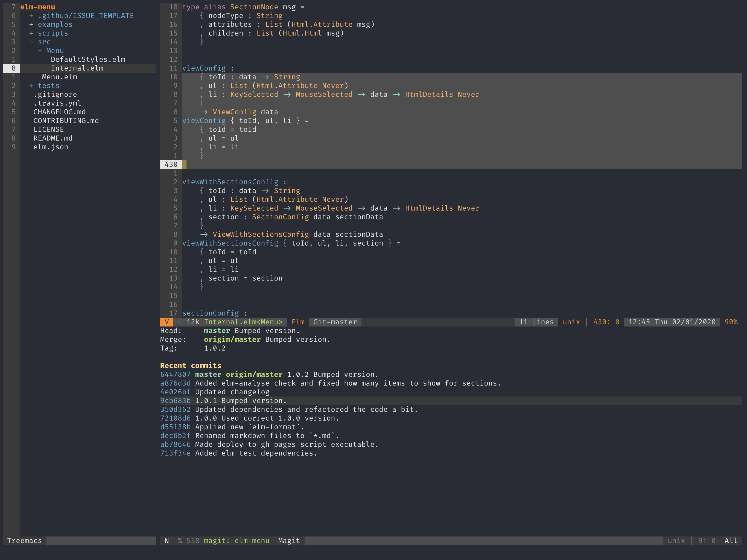Click 558 buffer size in Magit modeline
The height and width of the screenshot is (560, 747).
point(193,541)
